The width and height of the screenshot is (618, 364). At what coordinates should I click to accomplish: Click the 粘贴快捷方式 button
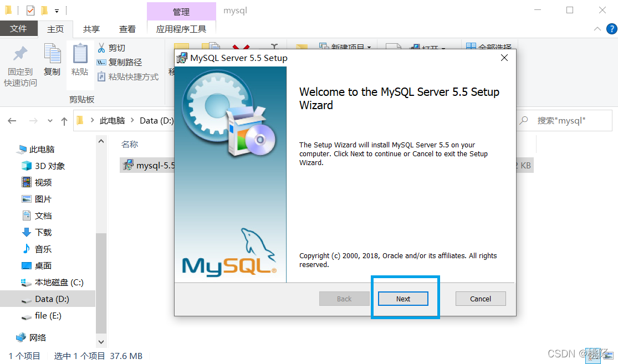(128, 76)
